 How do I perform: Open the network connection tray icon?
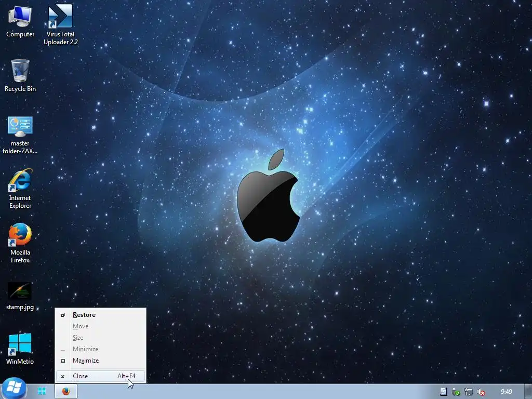(x=469, y=392)
